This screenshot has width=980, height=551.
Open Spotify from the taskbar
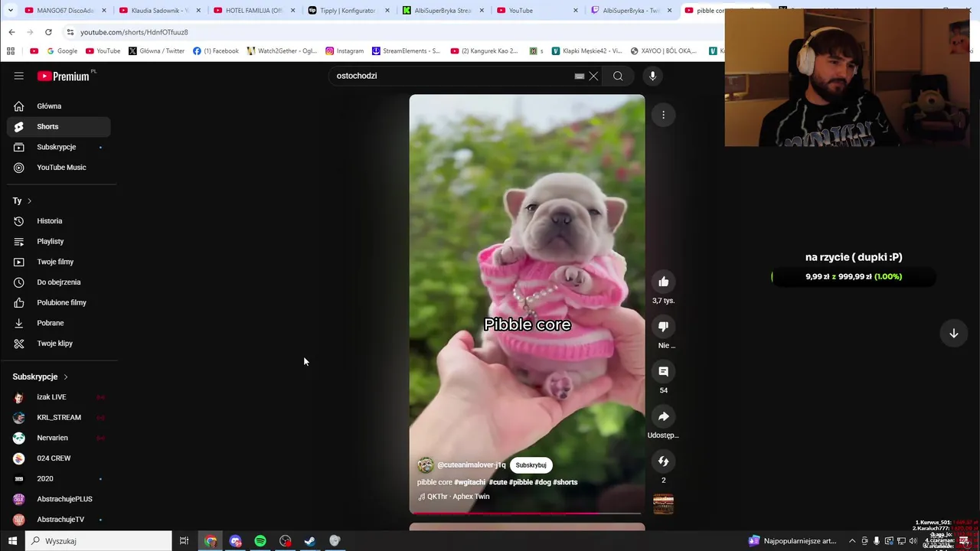pos(260,541)
